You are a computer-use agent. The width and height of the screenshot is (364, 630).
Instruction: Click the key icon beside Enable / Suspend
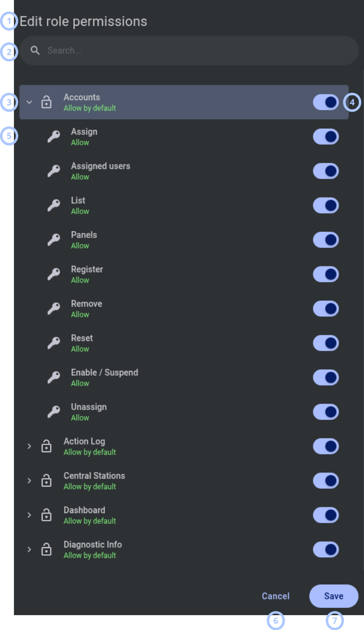(54, 378)
